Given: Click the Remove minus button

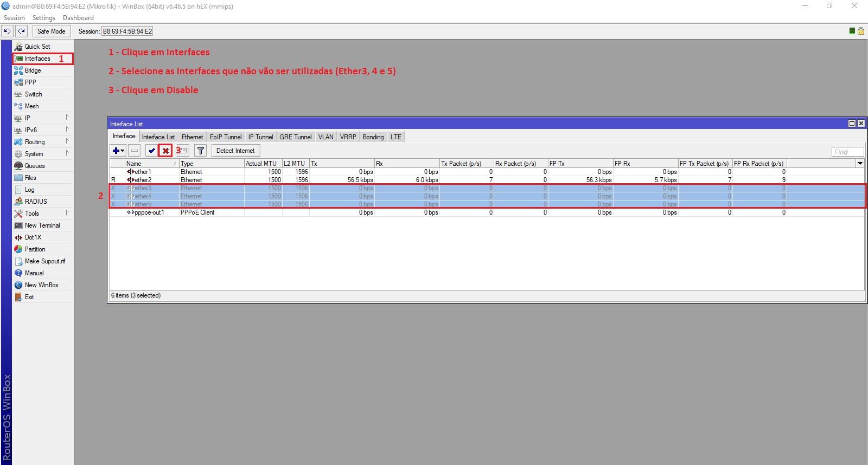Looking at the screenshot, I should point(135,151).
